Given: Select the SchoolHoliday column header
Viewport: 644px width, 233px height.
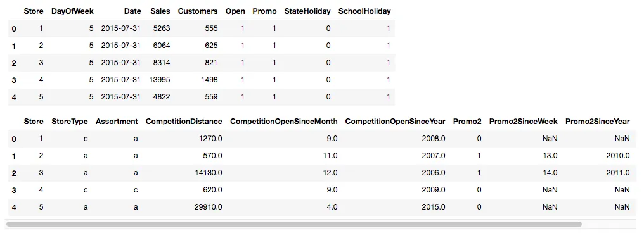Looking at the screenshot, I should pos(364,11).
